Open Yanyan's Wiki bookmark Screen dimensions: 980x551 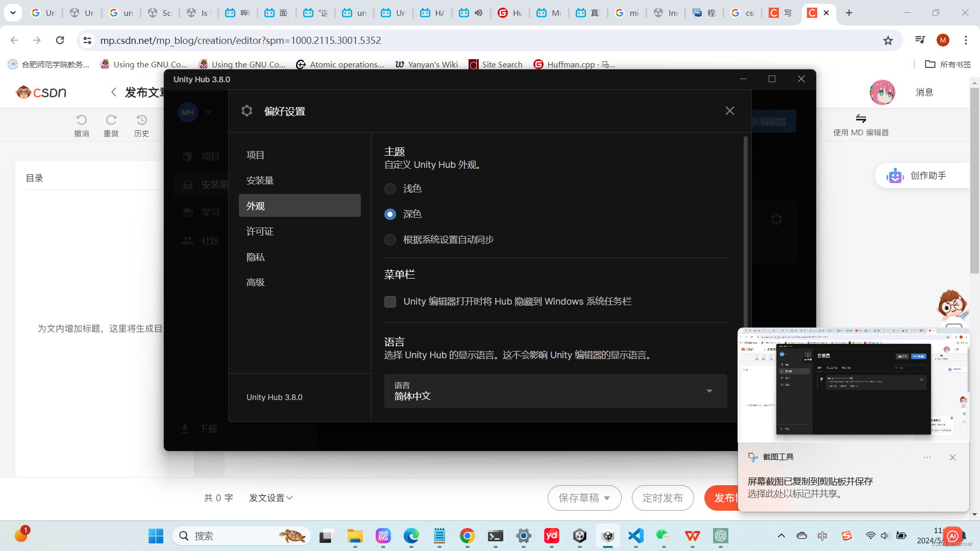[x=427, y=64]
